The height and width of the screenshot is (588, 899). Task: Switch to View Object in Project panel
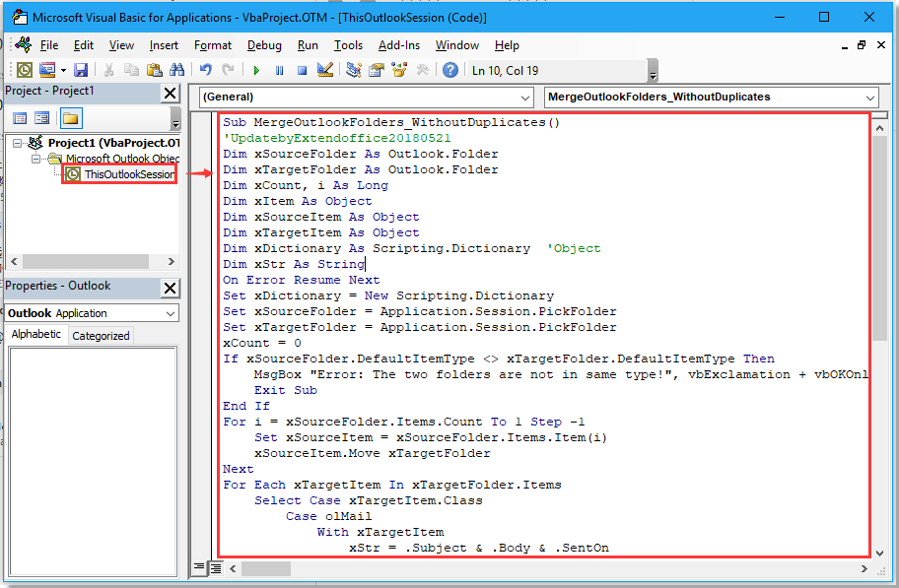(x=42, y=118)
